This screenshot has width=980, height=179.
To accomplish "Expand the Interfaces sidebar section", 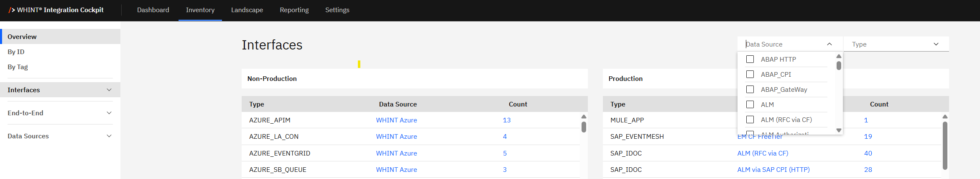I will (x=109, y=90).
